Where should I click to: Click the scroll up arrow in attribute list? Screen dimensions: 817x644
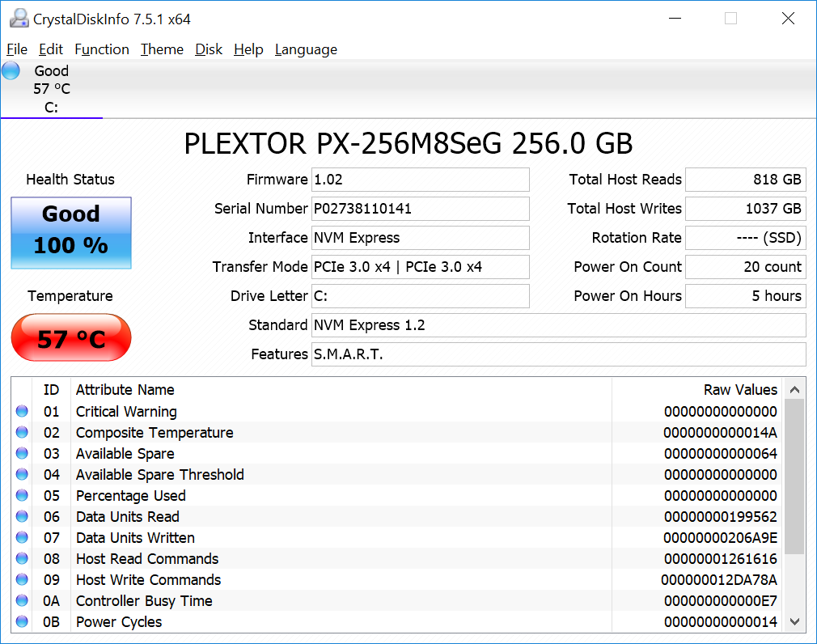click(x=794, y=389)
